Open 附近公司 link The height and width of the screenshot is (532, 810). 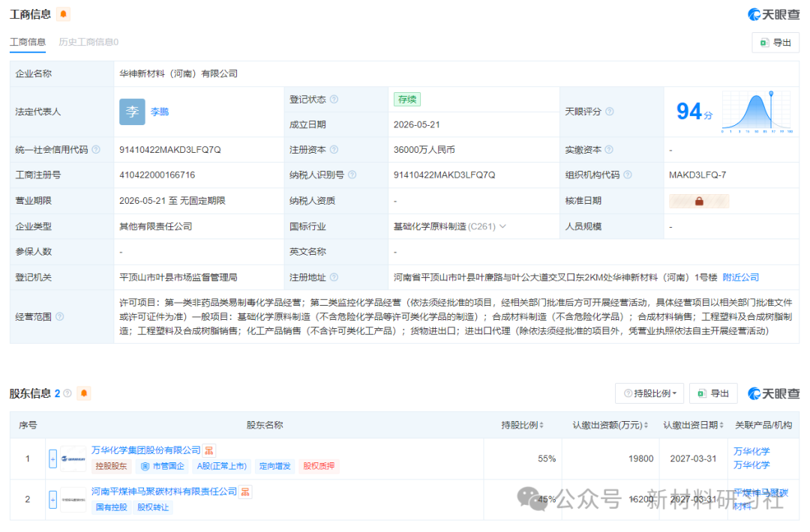pyautogui.click(x=740, y=277)
